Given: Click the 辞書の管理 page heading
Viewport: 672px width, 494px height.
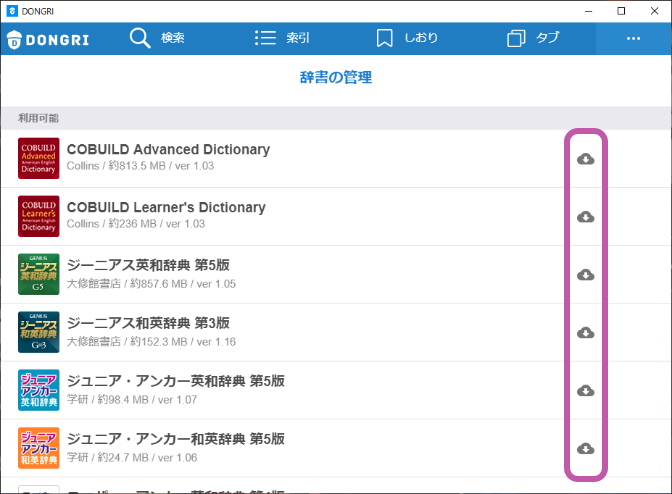Looking at the screenshot, I should pos(336,77).
